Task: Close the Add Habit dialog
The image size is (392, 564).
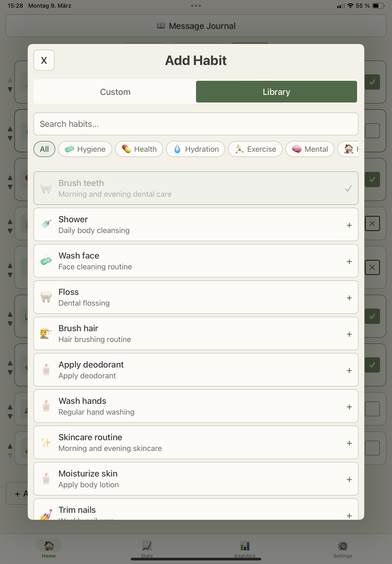Action: [44, 60]
